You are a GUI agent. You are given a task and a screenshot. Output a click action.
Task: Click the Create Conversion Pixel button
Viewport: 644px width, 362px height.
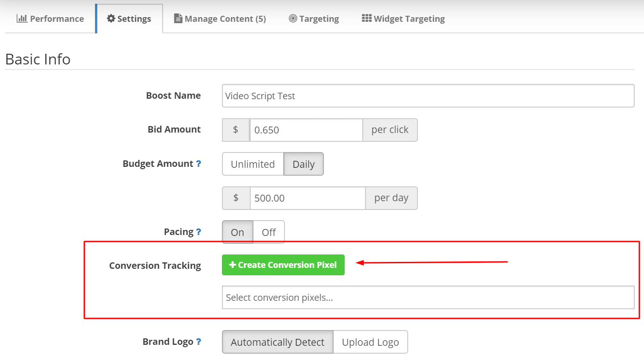(283, 265)
